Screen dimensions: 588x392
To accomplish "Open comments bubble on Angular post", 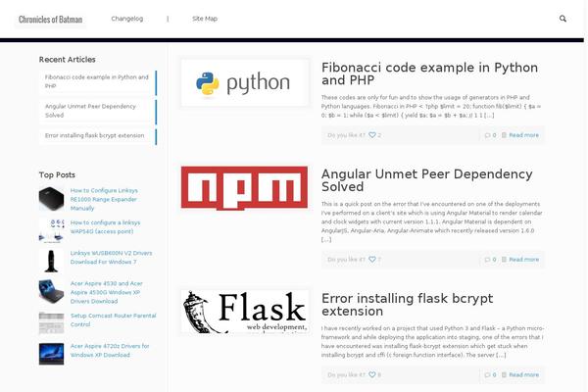I will coord(487,260).
